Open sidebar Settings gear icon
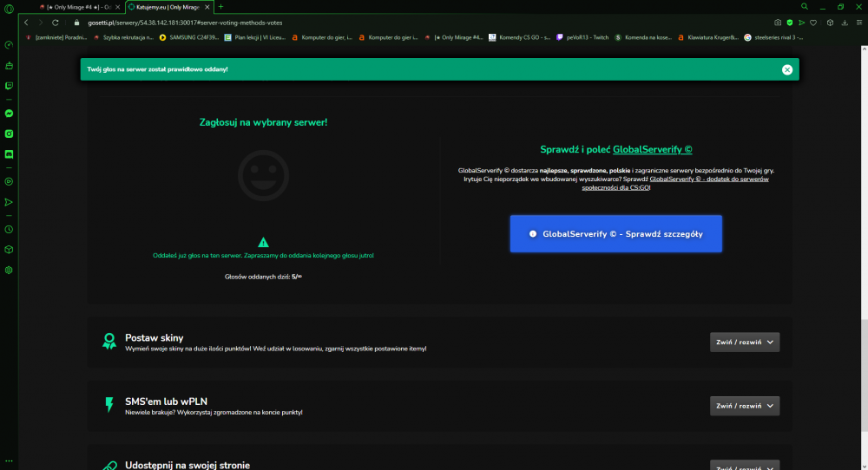Viewport: 868px width, 470px height. [x=9, y=271]
